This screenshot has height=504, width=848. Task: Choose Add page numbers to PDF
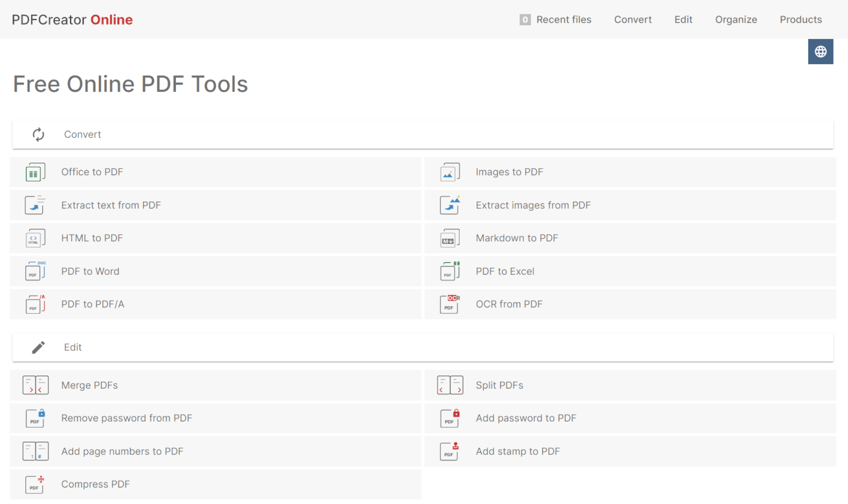click(x=216, y=451)
